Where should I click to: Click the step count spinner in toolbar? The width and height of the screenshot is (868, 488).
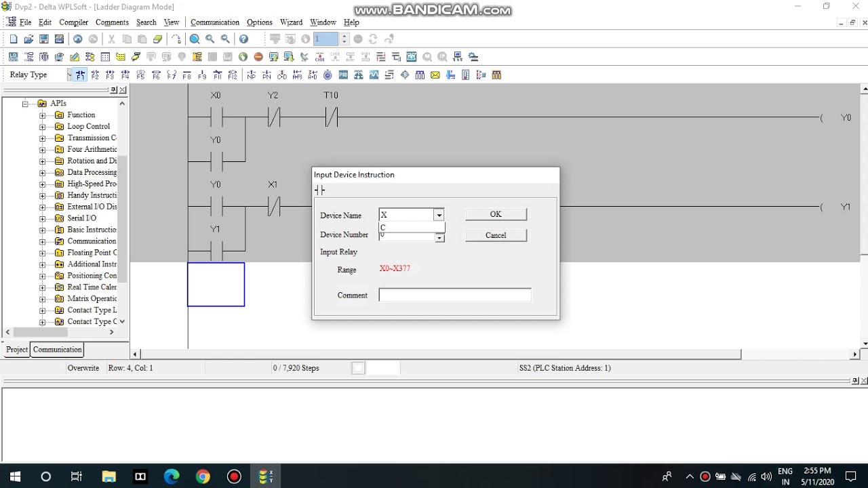click(344, 39)
